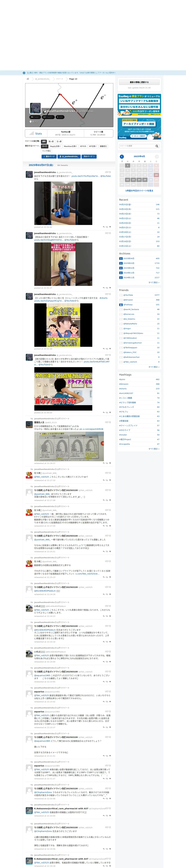The image size is (186, 868).
Task: Toggle 画像含む filter
Action: (103, 146)
